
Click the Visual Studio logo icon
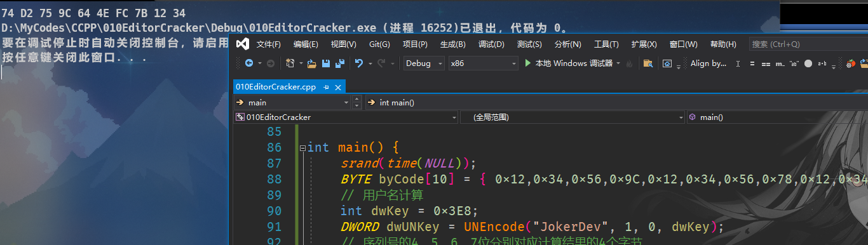(242, 44)
